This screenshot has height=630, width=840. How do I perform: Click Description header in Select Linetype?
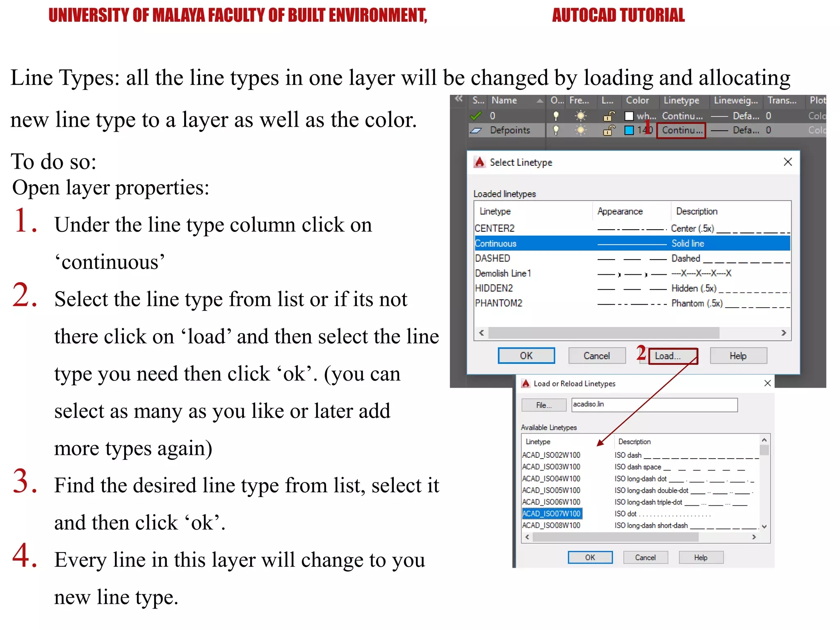[696, 211]
